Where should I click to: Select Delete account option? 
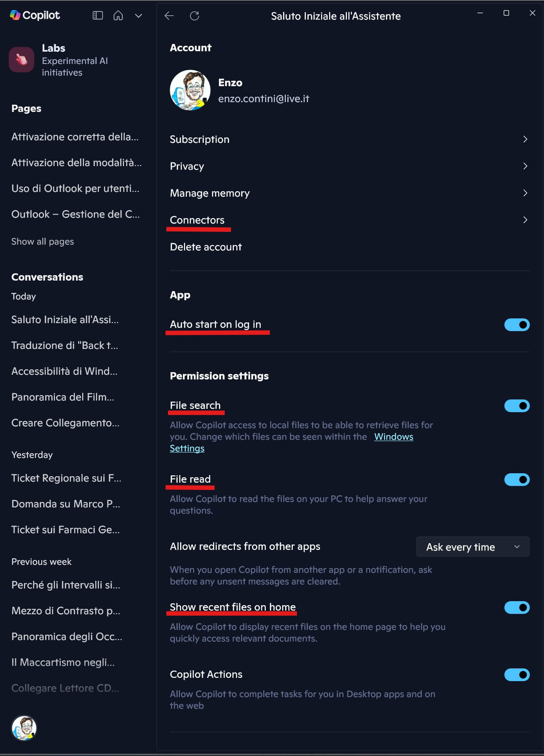(x=206, y=247)
